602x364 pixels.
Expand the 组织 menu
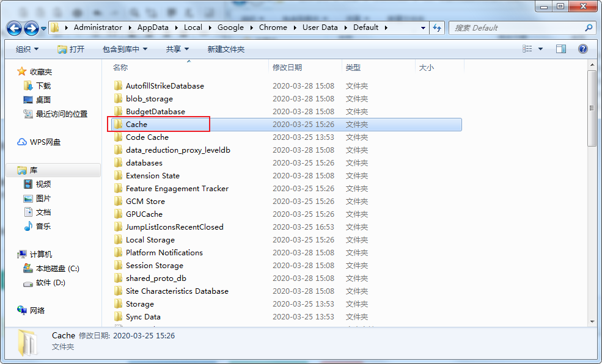(27, 49)
